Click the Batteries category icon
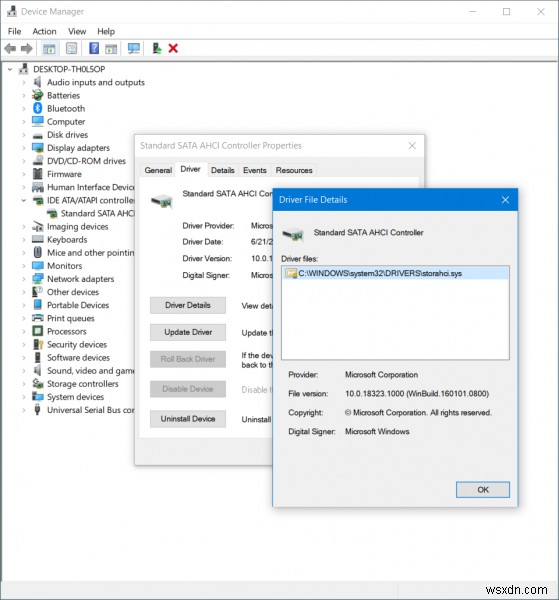The width and height of the screenshot is (559, 600). pyautogui.click(x=37, y=95)
